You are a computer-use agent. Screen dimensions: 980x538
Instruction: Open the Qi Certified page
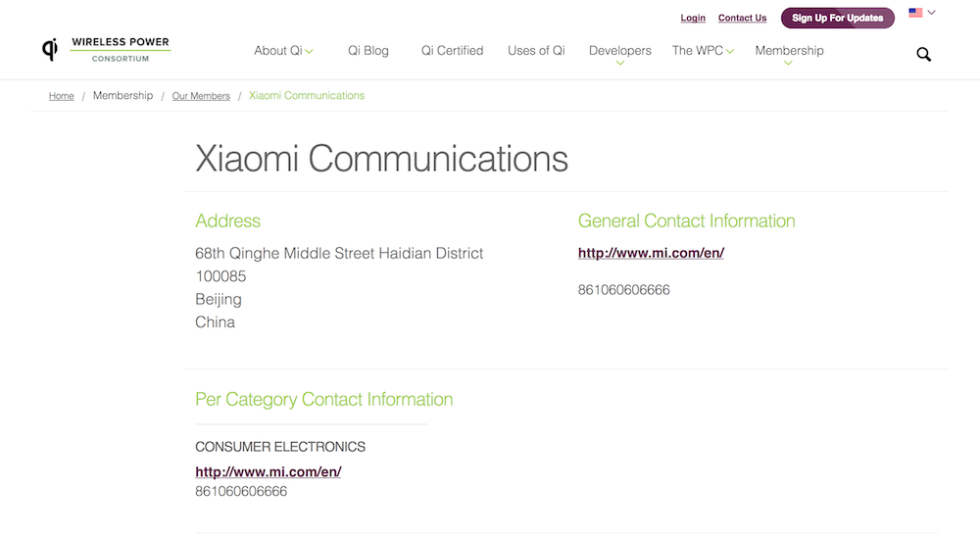coord(452,51)
